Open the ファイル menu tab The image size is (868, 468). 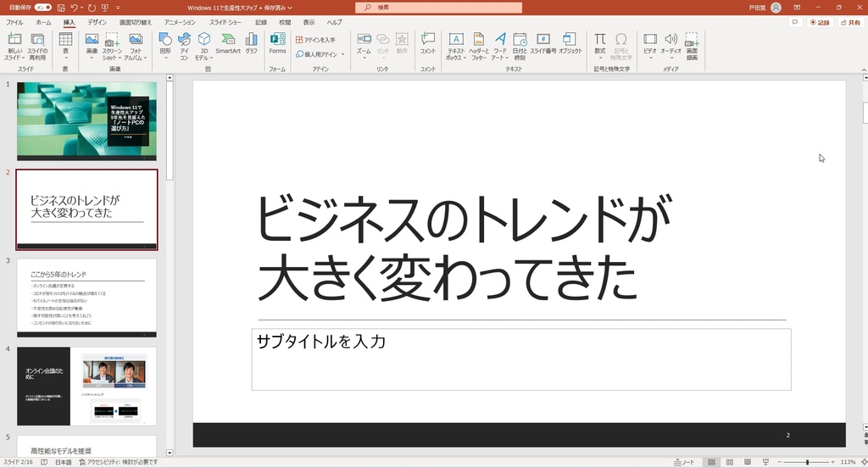tap(14, 22)
